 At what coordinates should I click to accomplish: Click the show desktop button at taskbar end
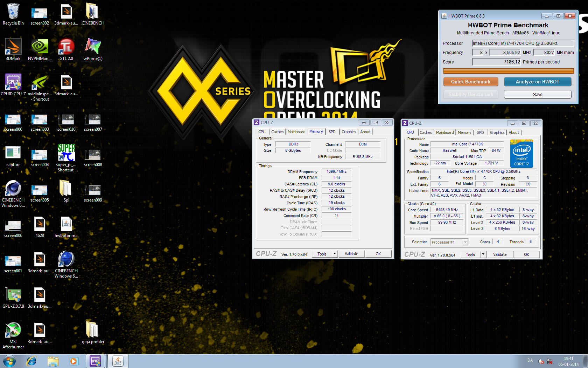tap(586, 361)
